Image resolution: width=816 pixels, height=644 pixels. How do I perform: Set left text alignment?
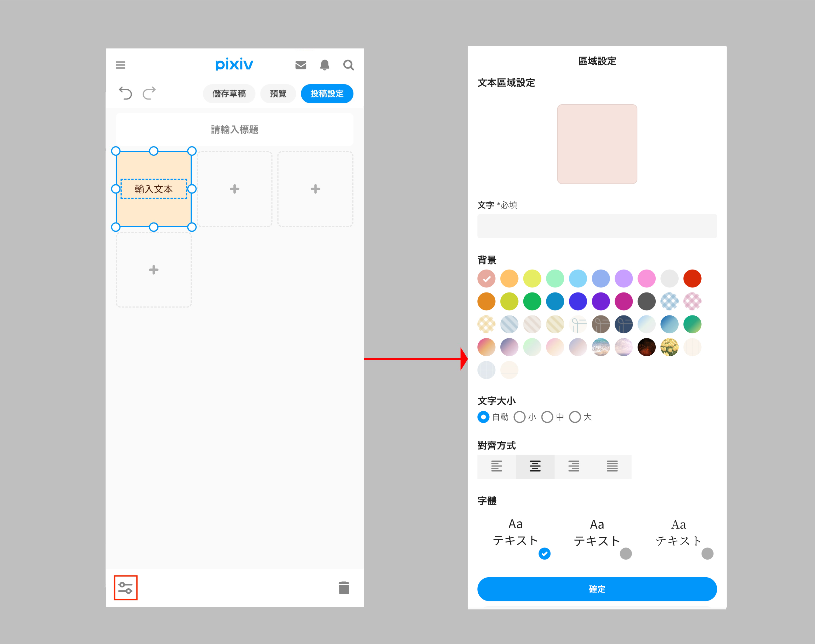click(x=497, y=466)
